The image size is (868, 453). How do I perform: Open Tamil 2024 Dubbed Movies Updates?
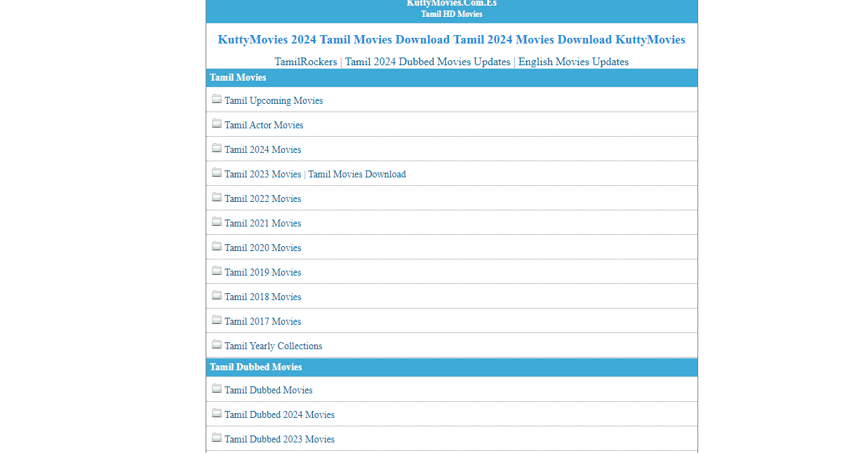[x=428, y=62]
